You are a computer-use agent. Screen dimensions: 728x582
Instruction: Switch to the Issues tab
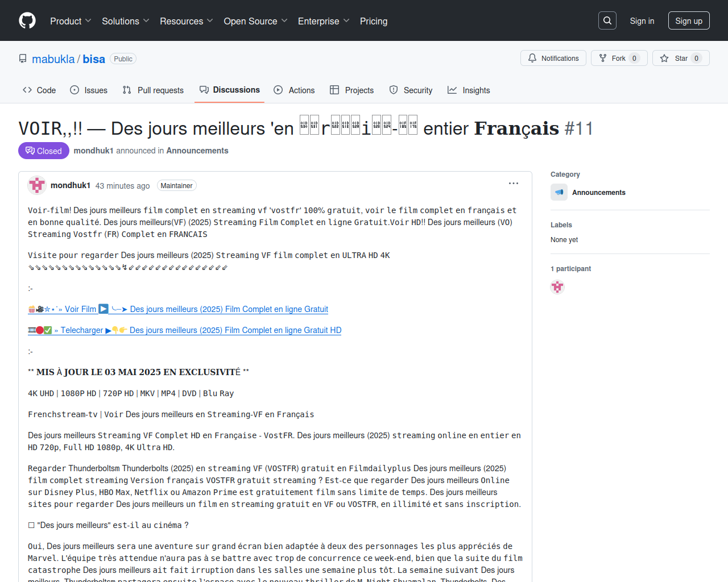(89, 90)
